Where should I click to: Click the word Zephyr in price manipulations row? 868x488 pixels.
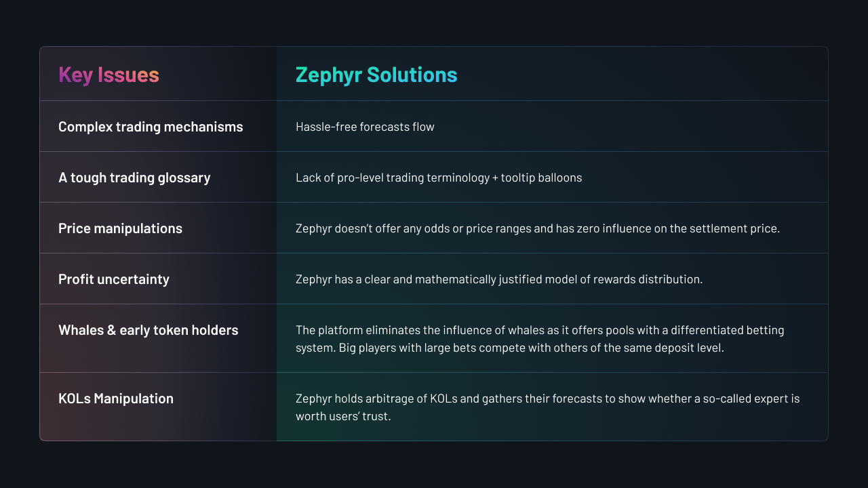click(313, 229)
